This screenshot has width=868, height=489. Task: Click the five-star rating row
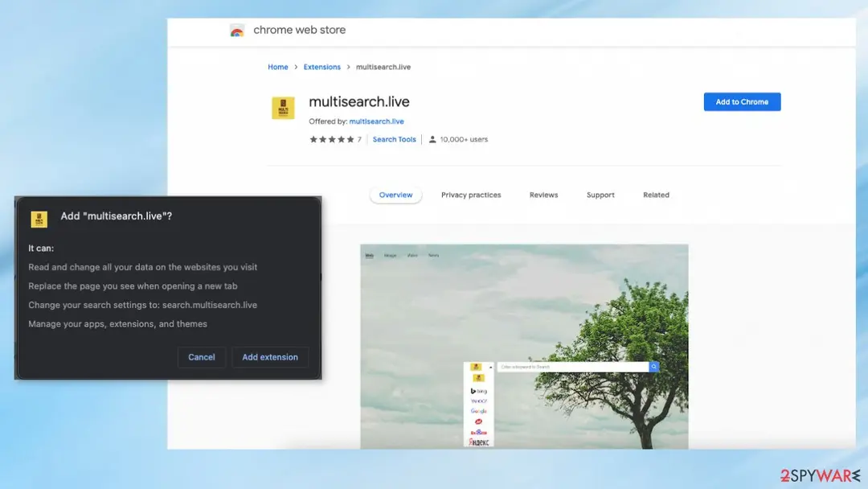(332, 140)
